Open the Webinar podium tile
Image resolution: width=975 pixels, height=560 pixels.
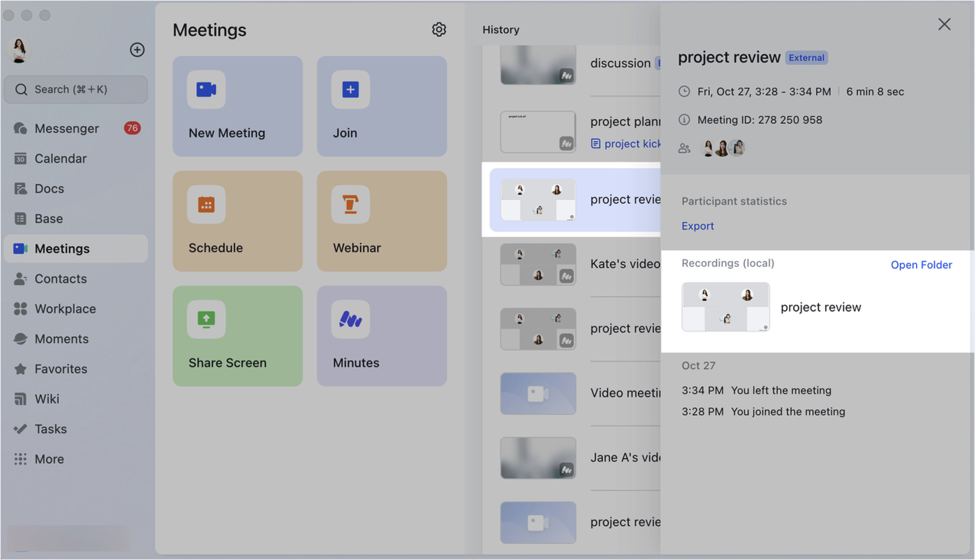[x=381, y=221]
